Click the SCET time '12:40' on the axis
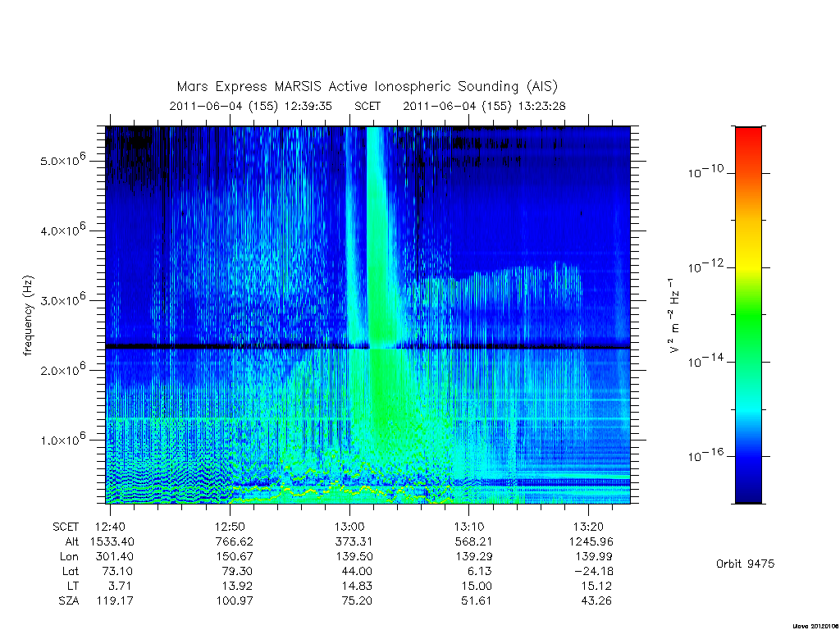The image size is (840, 630). coord(110,527)
